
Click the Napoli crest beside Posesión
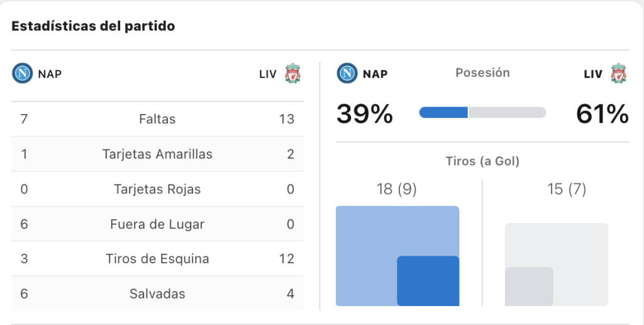(x=347, y=74)
